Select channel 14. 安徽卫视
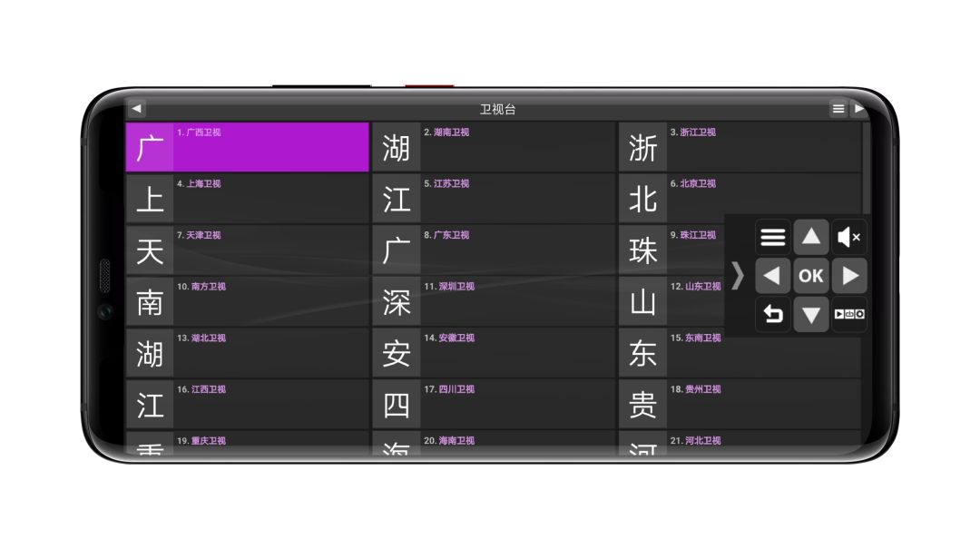Viewport: 980px width, 549px height. pos(494,353)
